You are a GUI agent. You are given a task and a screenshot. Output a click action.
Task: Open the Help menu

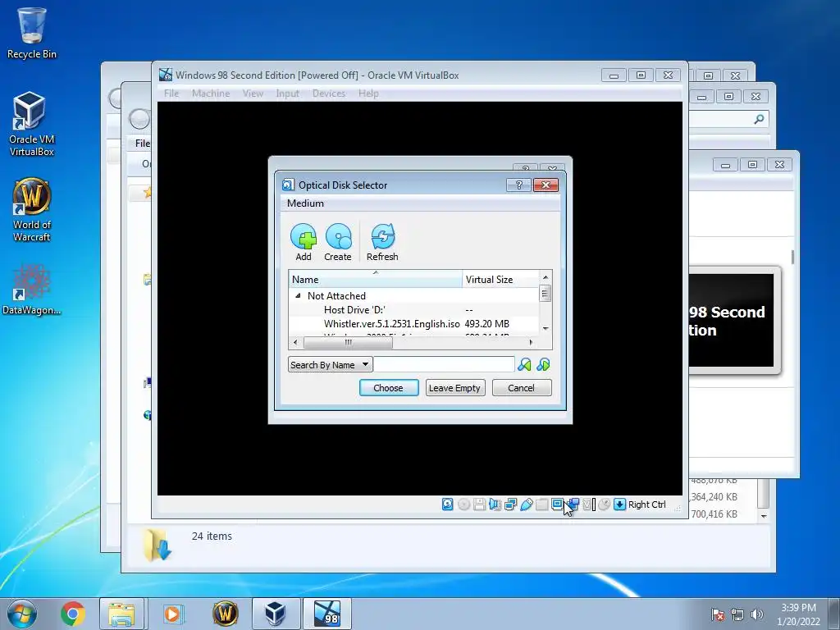[368, 94]
